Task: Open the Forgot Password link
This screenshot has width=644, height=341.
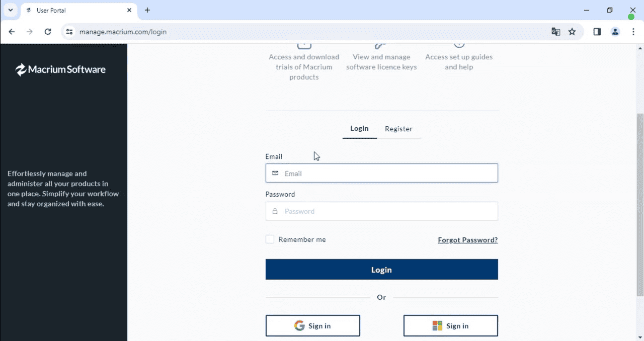Action: [468, 240]
